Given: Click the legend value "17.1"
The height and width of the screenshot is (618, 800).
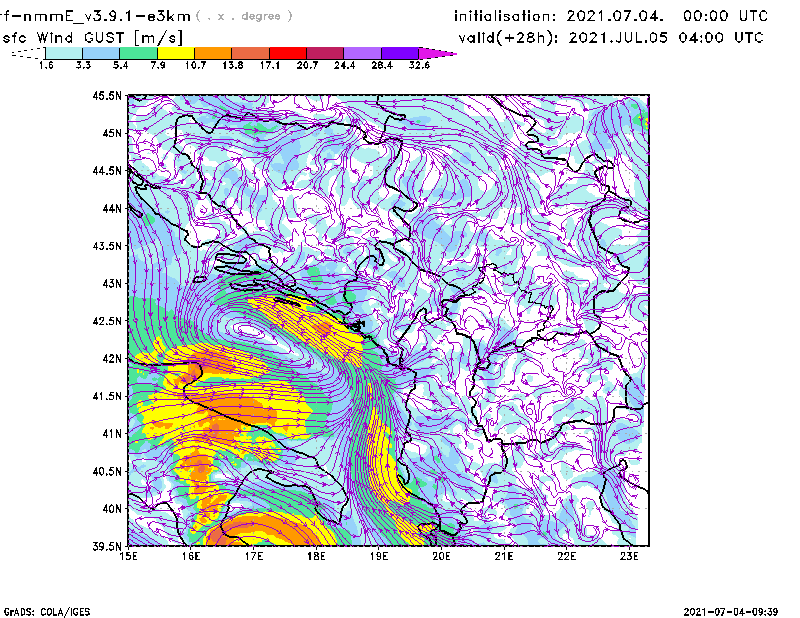Looking at the screenshot, I should (x=269, y=65).
